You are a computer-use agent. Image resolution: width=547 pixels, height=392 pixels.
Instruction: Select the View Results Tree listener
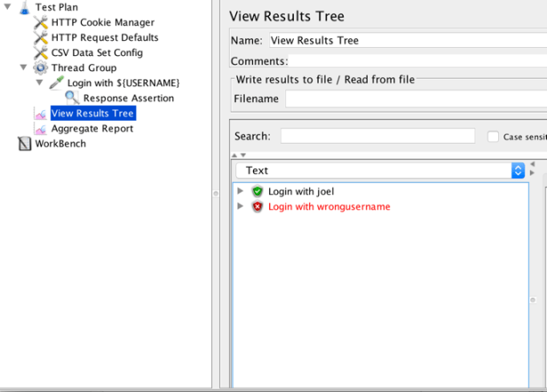pyautogui.click(x=93, y=114)
